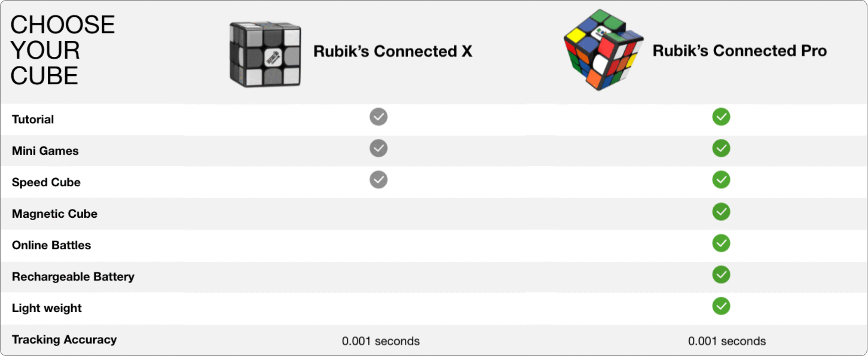Screen dimensions: 868x356
Task: Click the Rubik's Connected Pro cube image
Action: pos(603,50)
